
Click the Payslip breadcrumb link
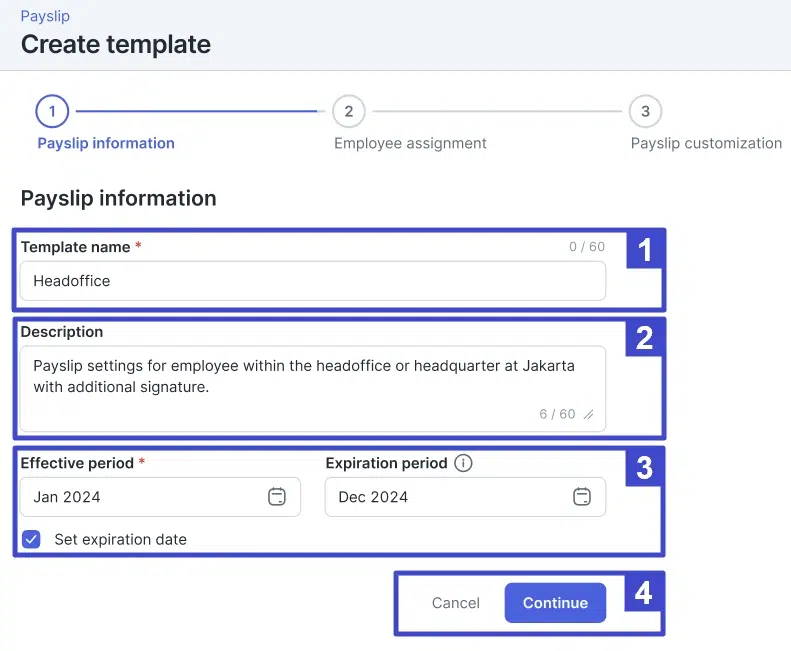tap(45, 16)
